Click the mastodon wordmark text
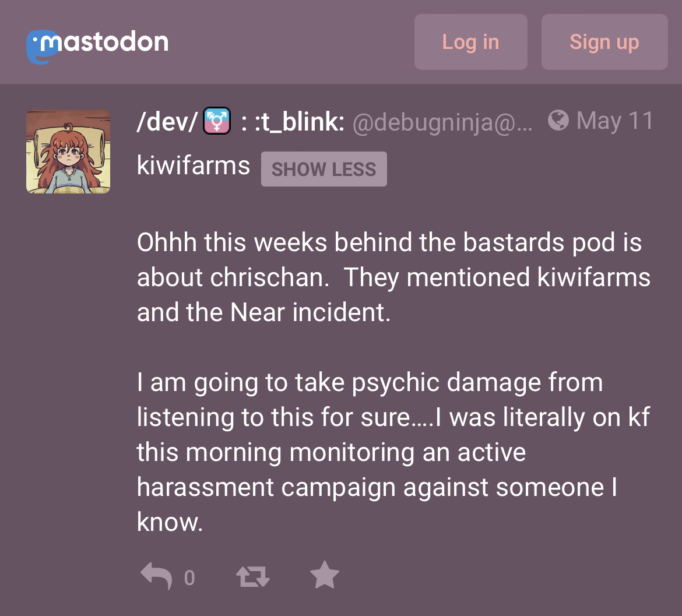The width and height of the screenshot is (682, 616). (104, 42)
